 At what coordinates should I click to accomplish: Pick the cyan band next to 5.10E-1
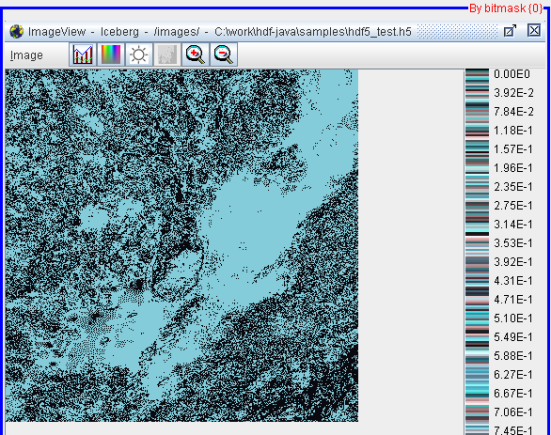(x=477, y=318)
